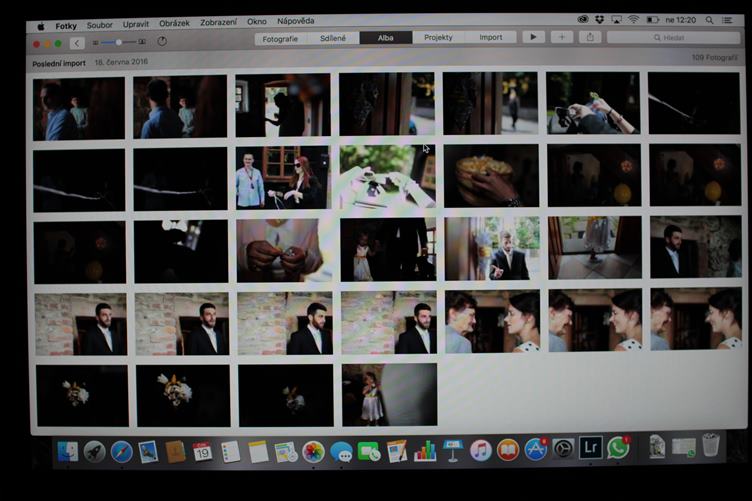
Task: Click the rotate icon in the toolbar
Action: point(162,42)
